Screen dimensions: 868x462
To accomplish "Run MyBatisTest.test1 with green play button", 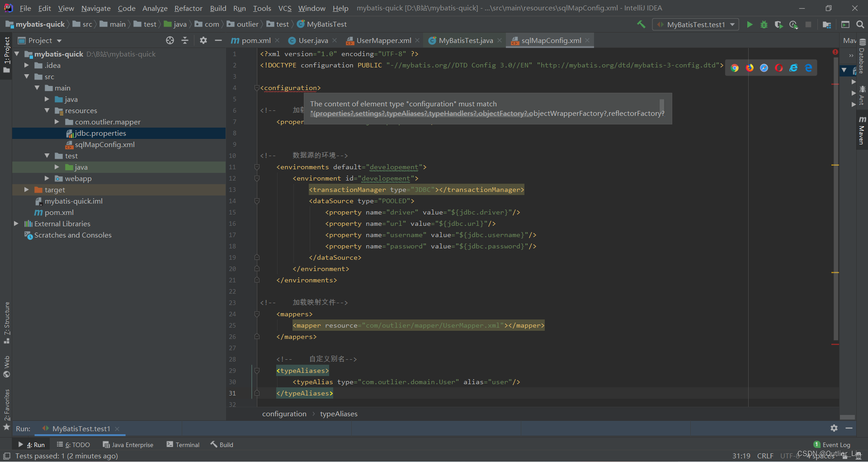I will tap(750, 24).
